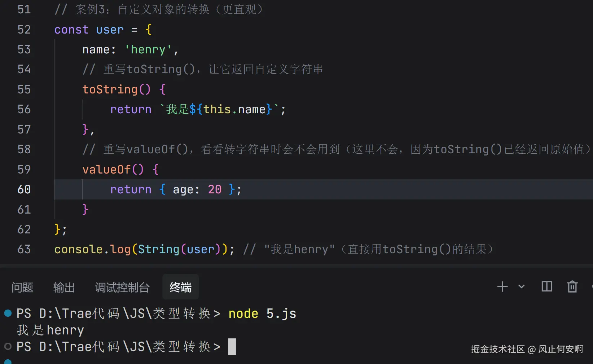Select the 终端 tab
This screenshot has width=593, height=364.
tap(180, 288)
